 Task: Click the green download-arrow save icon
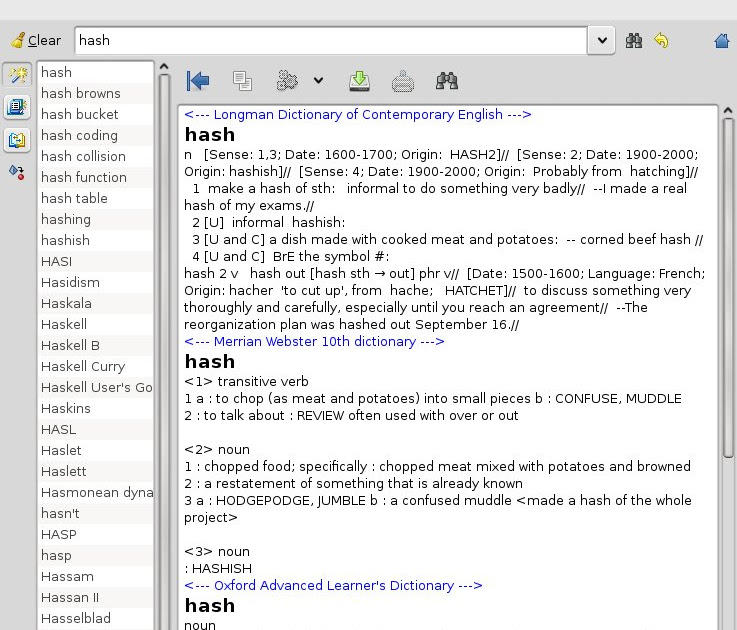pos(360,81)
